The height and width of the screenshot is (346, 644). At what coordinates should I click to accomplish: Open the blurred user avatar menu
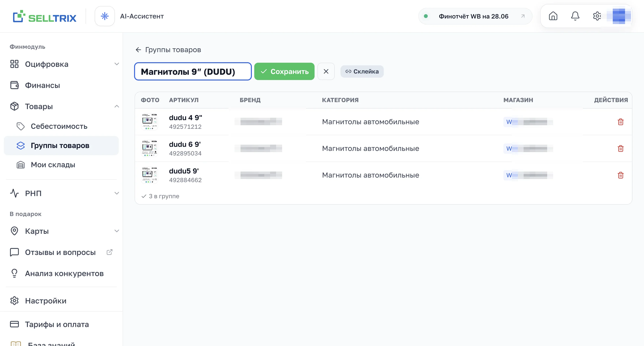[619, 16]
